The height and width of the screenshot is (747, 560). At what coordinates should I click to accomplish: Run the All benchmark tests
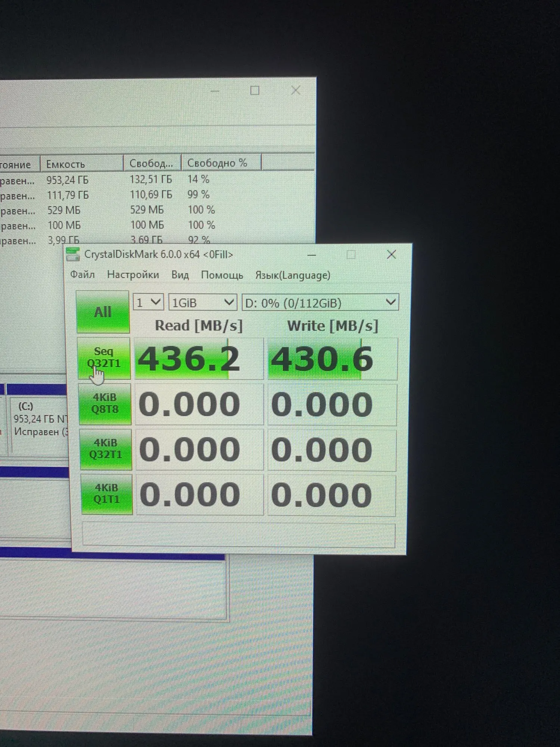point(103,312)
